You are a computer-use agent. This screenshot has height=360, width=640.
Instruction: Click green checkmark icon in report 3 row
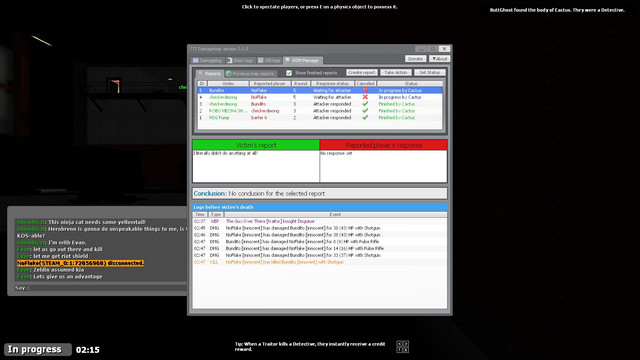pos(365,104)
